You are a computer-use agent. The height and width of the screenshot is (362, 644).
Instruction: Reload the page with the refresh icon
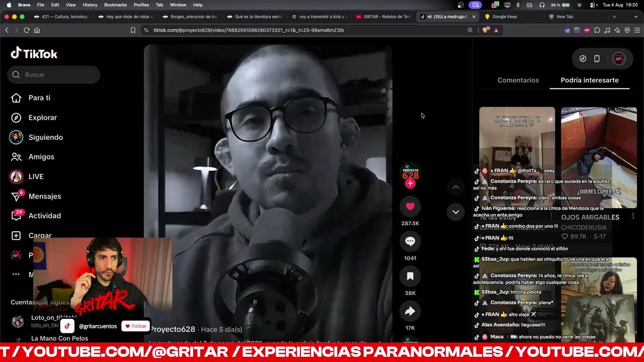tap(26, 30)
